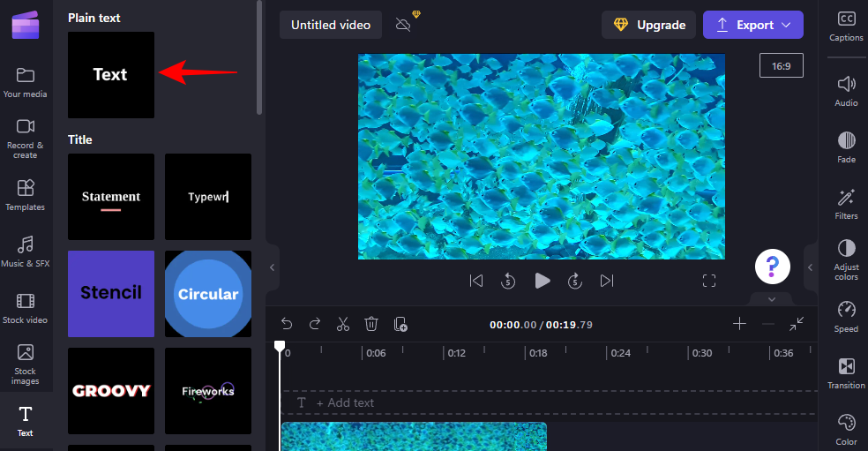Switch to the Stock video tab

point(26,308)
